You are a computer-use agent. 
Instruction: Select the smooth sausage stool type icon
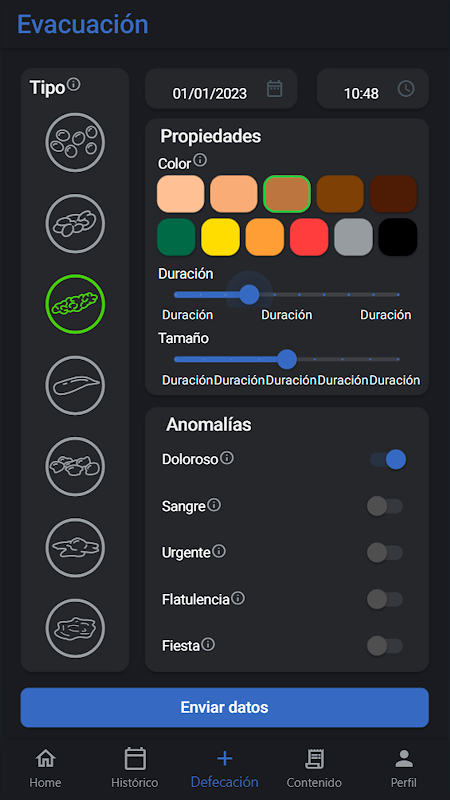click(x=75, y=385)
